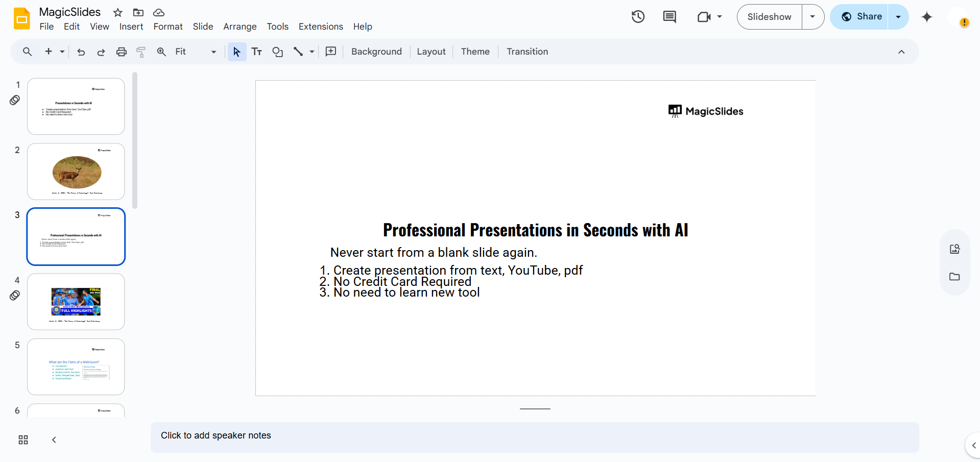Click the Share button

tap(860, 17)
